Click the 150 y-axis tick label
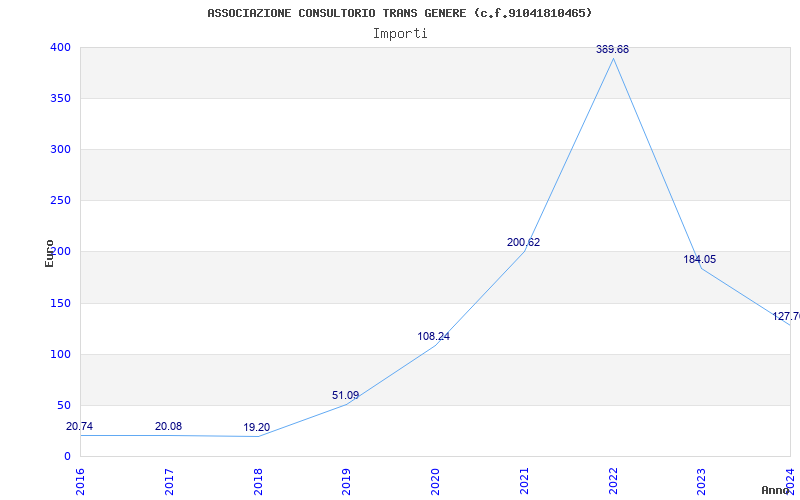The width and height of the screenshot is (800, 500). (x=60, y=304)
